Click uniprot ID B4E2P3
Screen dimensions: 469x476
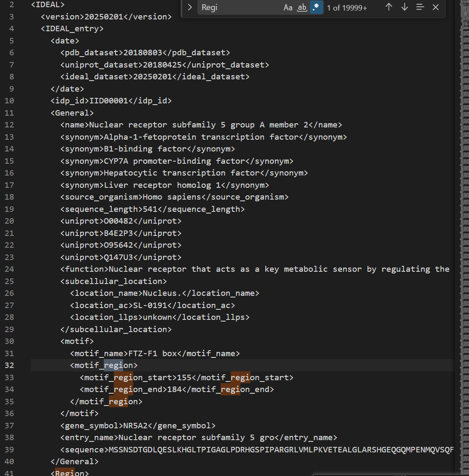(x=119, y=233)
